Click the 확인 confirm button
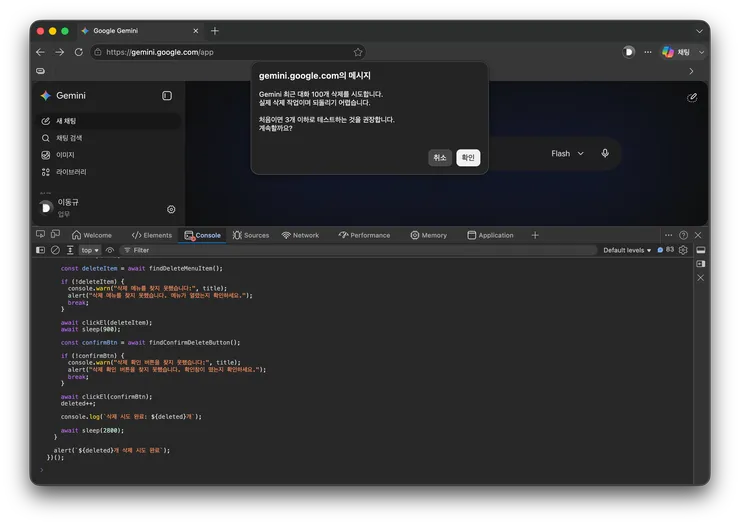The image size is (740, 525). 468,158
